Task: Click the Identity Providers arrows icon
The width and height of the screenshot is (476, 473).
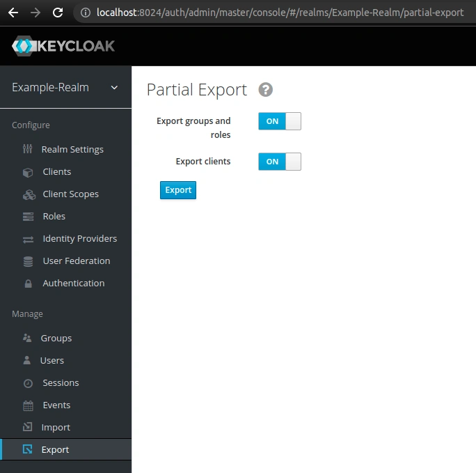Action: [x=29, y=240]
